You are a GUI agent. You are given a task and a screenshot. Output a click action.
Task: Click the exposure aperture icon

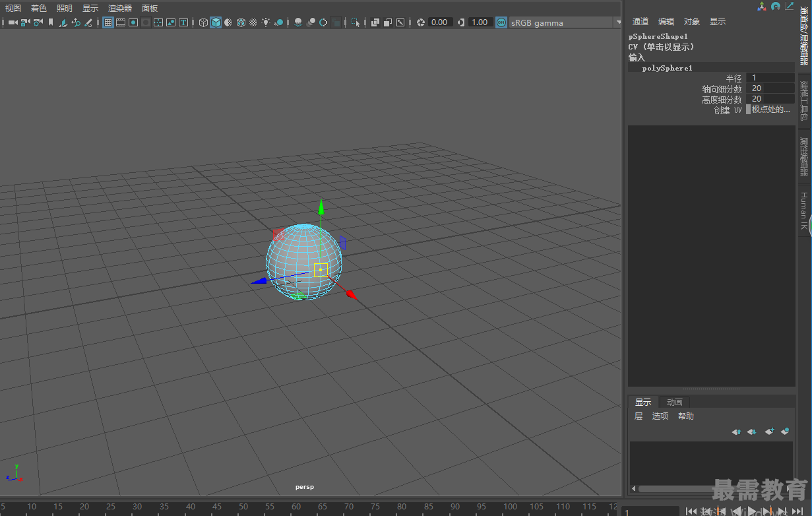(421, 22)
